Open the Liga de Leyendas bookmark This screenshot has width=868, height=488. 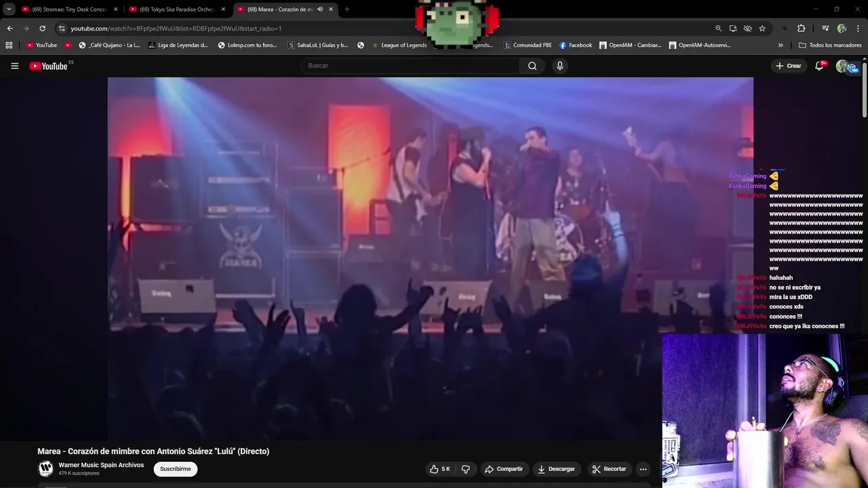(x=178, y=45)
